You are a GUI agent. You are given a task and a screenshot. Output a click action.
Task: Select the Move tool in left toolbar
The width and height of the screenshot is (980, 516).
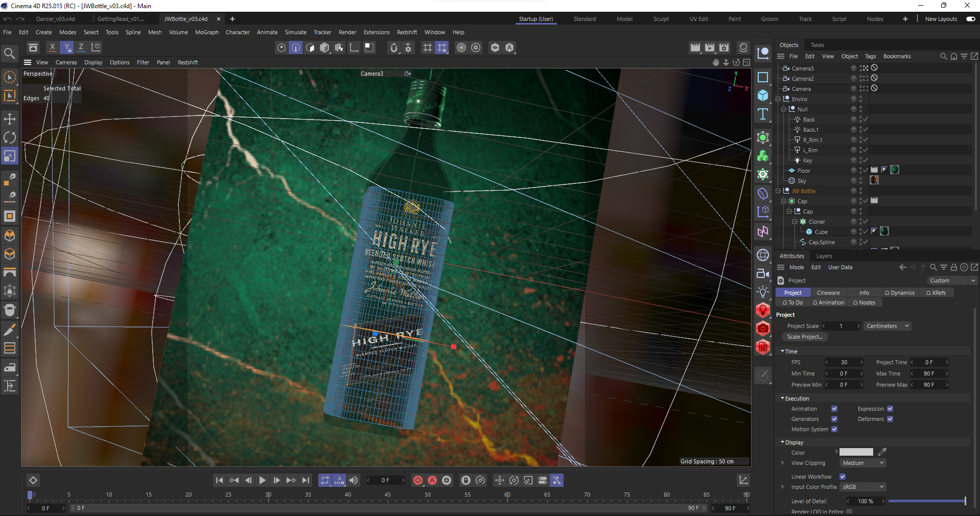[10, 119]
